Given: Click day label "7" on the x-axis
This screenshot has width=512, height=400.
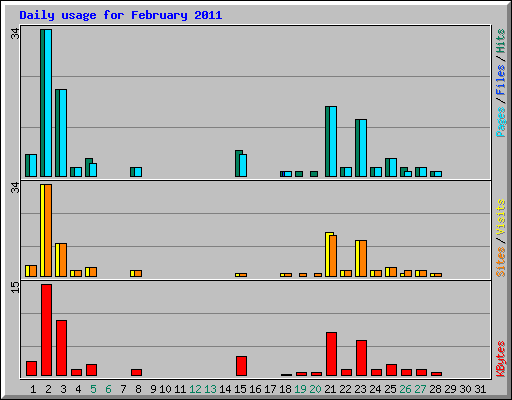Looking at the screenshot, I should (123, 389).
